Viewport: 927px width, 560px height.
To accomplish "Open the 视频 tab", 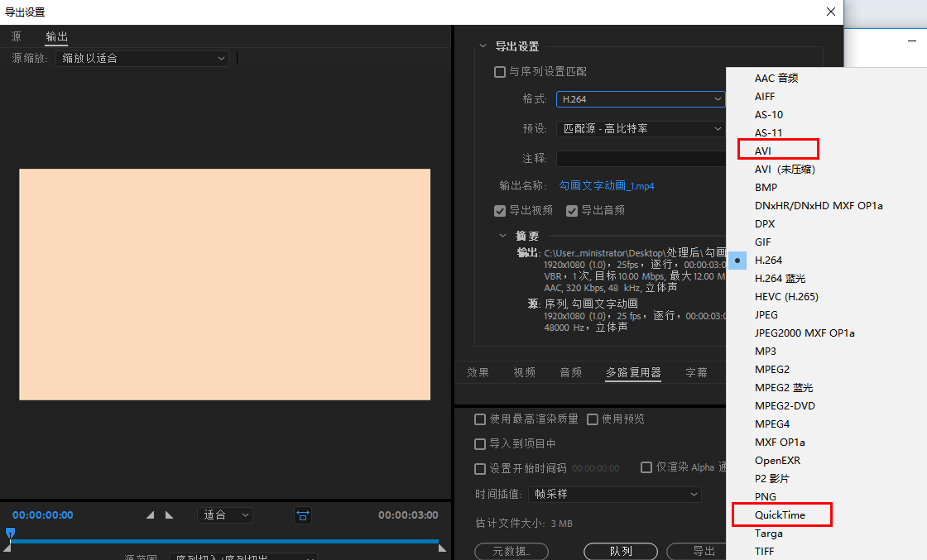I will 525,372.
